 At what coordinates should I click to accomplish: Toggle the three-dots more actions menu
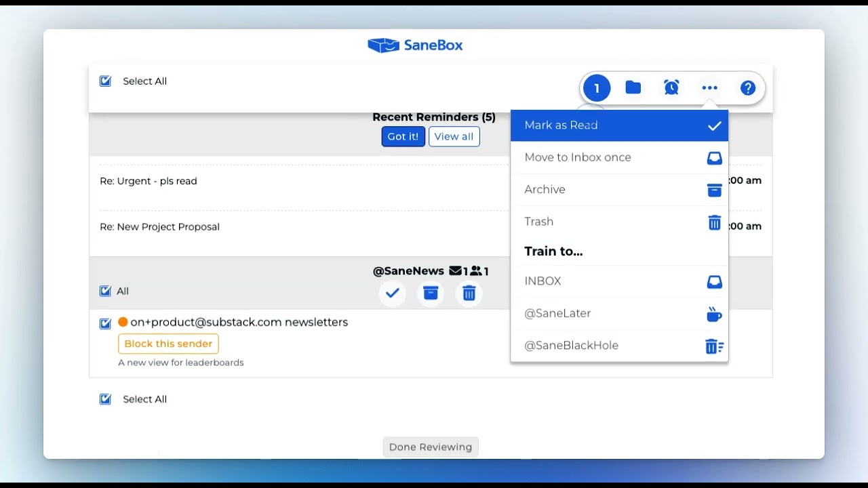[x=709, y=88]
